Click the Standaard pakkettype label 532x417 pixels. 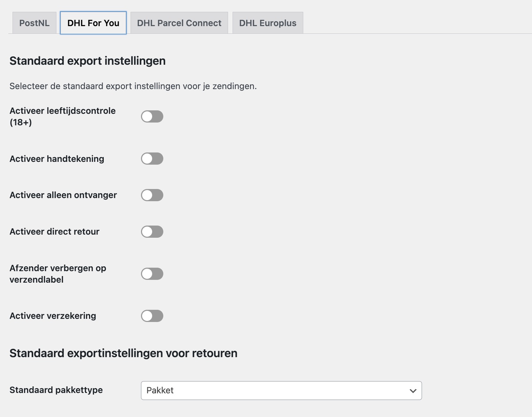[x=56, y=390]
